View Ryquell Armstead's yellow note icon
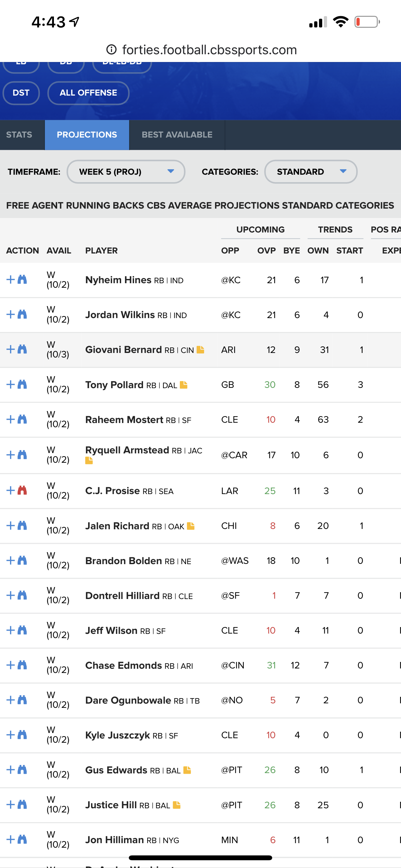Screen dimensions: 401x868 (89, 460)
